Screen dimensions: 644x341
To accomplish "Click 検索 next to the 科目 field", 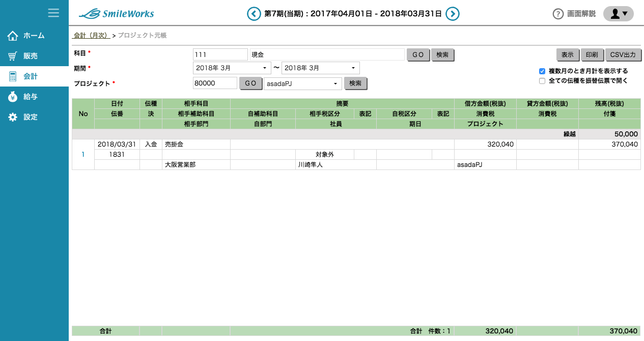I will pyautogui.click(x=442, y=54).
